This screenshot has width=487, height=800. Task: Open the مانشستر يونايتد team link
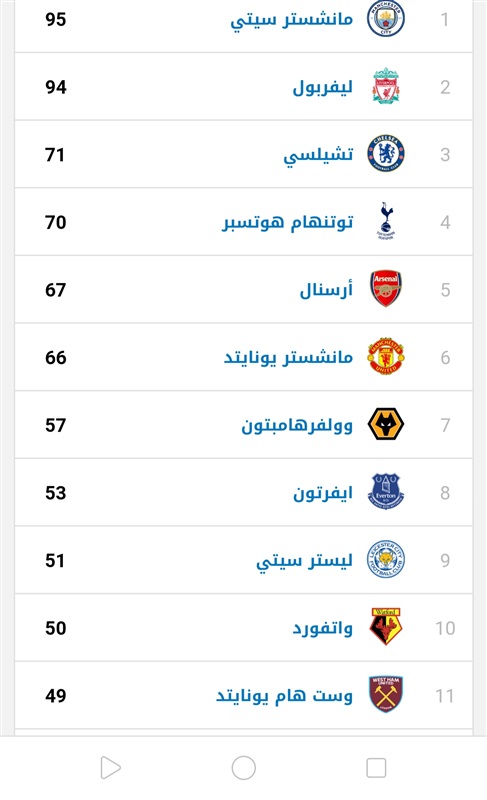tap(288, 357)
